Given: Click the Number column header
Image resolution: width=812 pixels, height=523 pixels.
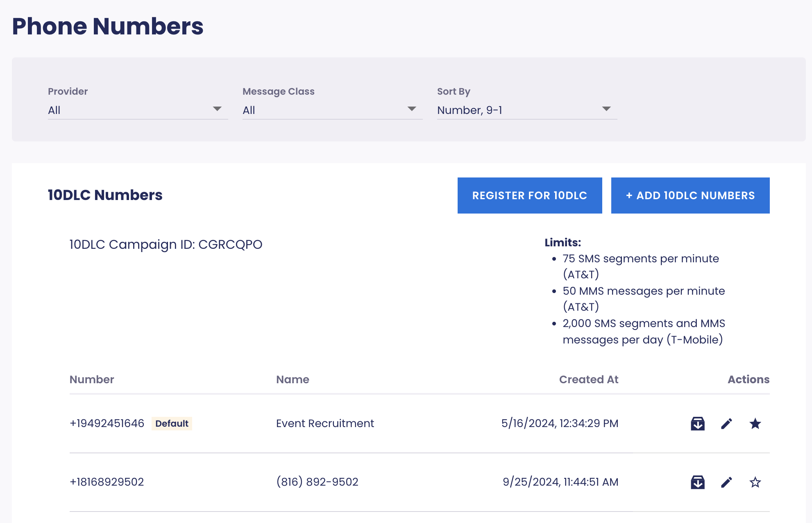Looking at the screenshot, I should tap(92, 380).
